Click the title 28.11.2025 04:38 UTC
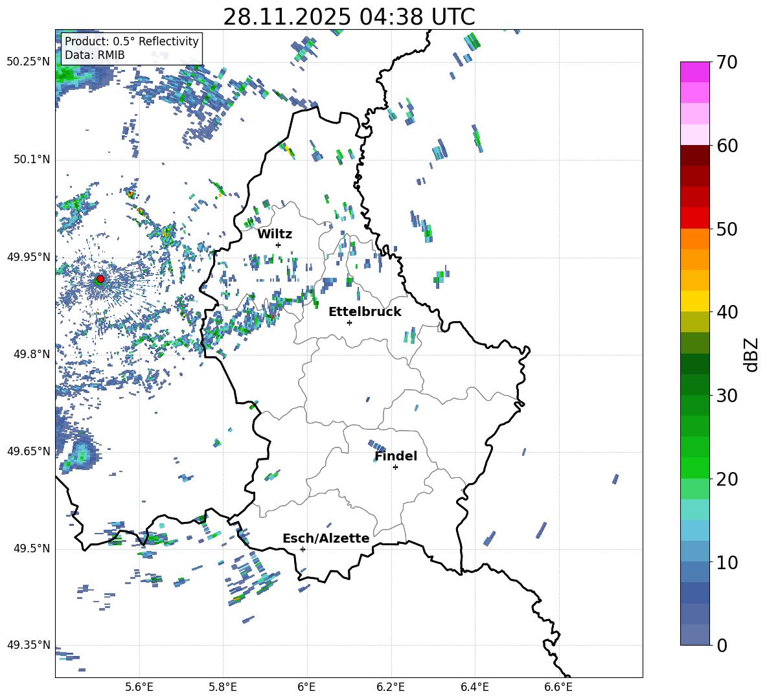This screenshot has height=700, width=767. click(x=349, y=17)
